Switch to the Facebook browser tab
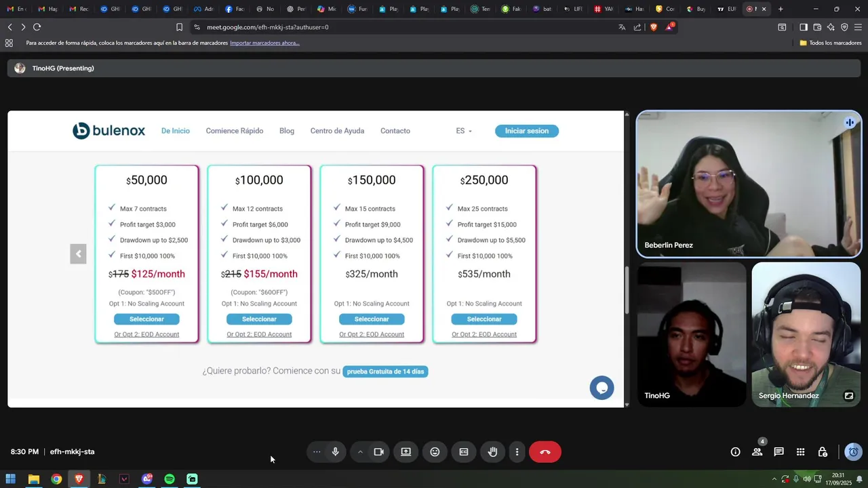The height and width of the screenshot is (488, 868). coord(234,9)
